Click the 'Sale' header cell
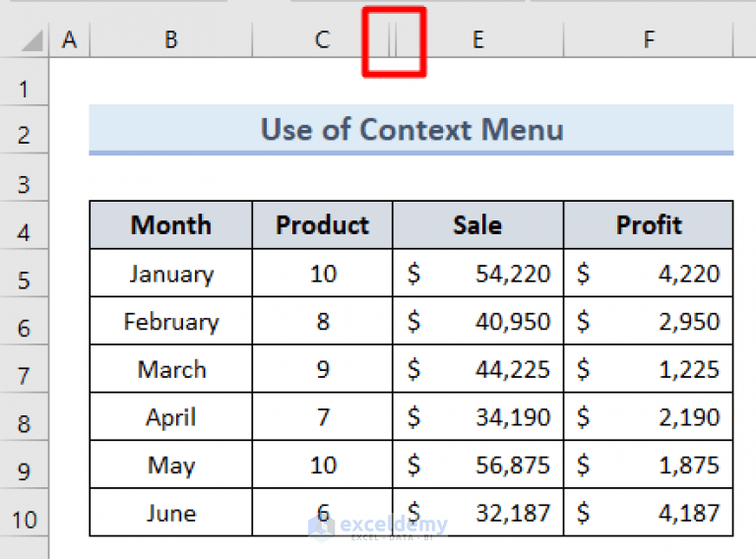This screenshot has height=559, width=756. pos(477,225)
